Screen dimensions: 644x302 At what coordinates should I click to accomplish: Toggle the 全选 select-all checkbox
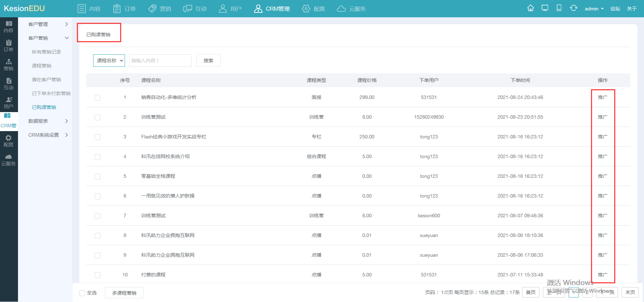point(82,293)
